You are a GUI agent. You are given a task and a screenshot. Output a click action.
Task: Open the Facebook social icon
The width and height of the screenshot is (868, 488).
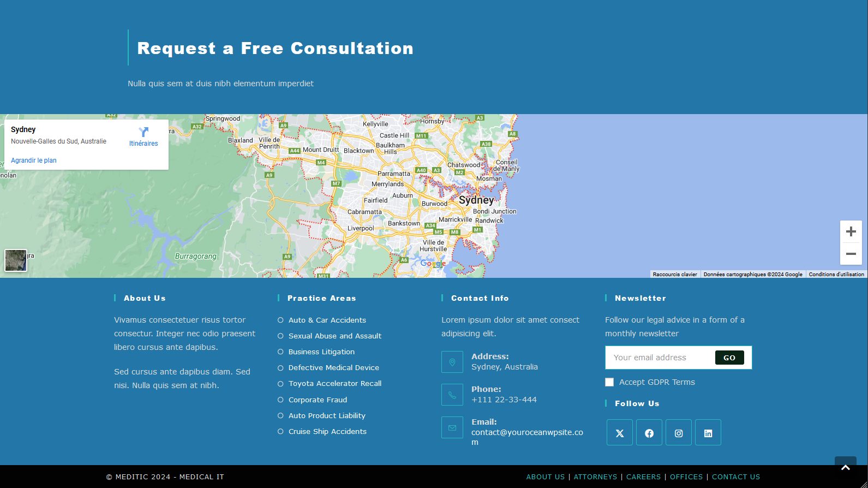click(649, 433)
